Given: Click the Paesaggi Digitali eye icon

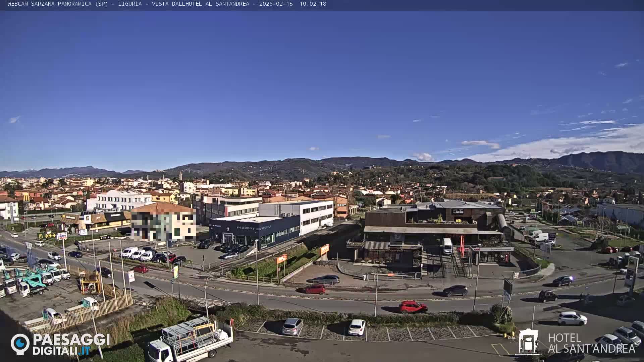Looking at the screenshot, I should tap(20, 344).
